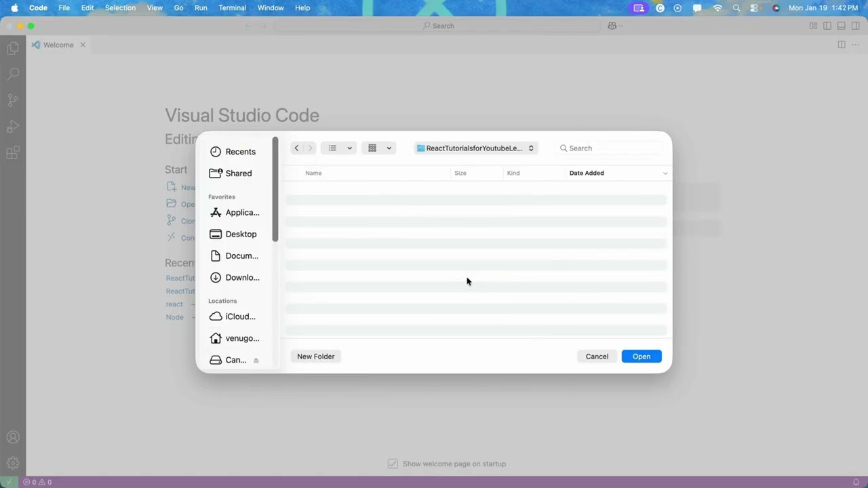Click the Customize Layout icon
The image size is (868, 488).
point(813,26)
